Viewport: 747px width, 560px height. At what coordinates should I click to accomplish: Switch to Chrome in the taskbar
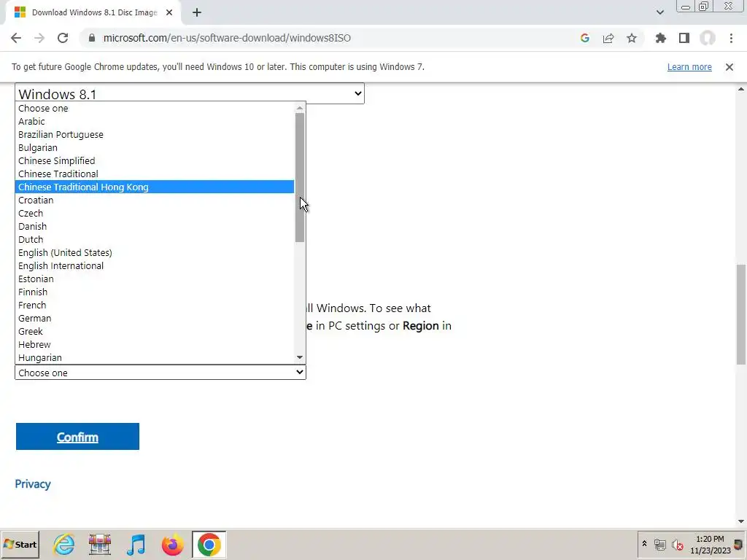coord(209,544)
